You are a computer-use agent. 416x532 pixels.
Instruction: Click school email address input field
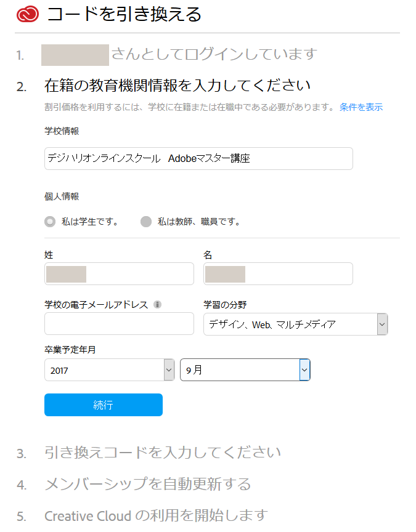coord(119,324)
